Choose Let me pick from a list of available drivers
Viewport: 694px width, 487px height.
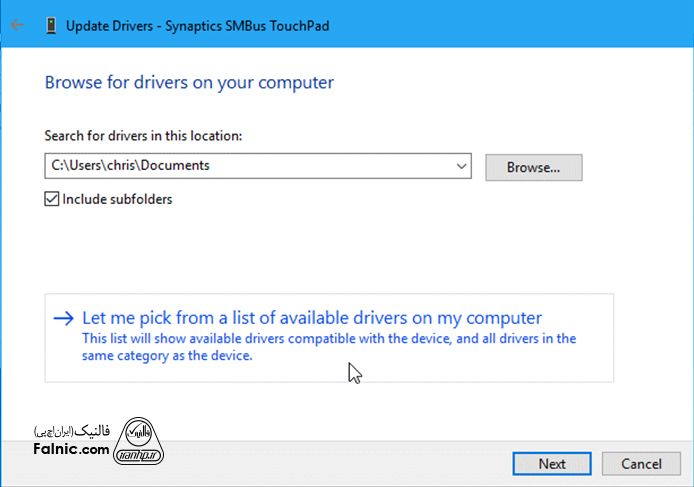(311, 318)
